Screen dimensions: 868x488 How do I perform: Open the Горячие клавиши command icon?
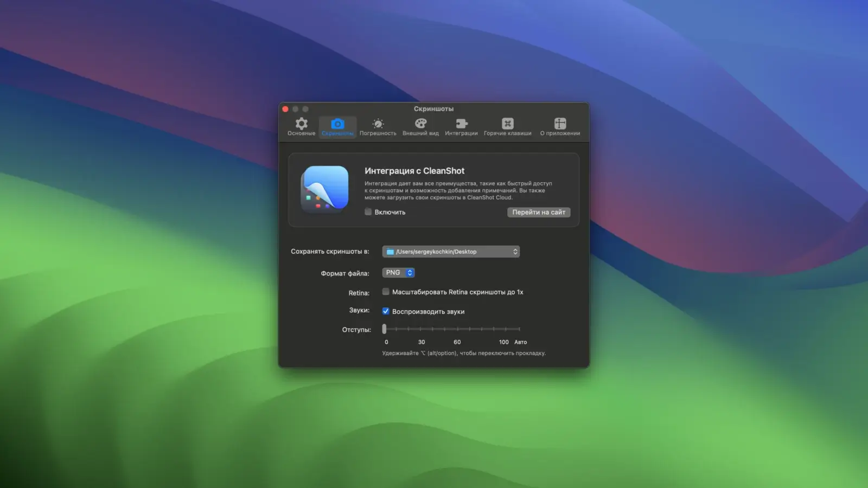(x=507, y=124)
